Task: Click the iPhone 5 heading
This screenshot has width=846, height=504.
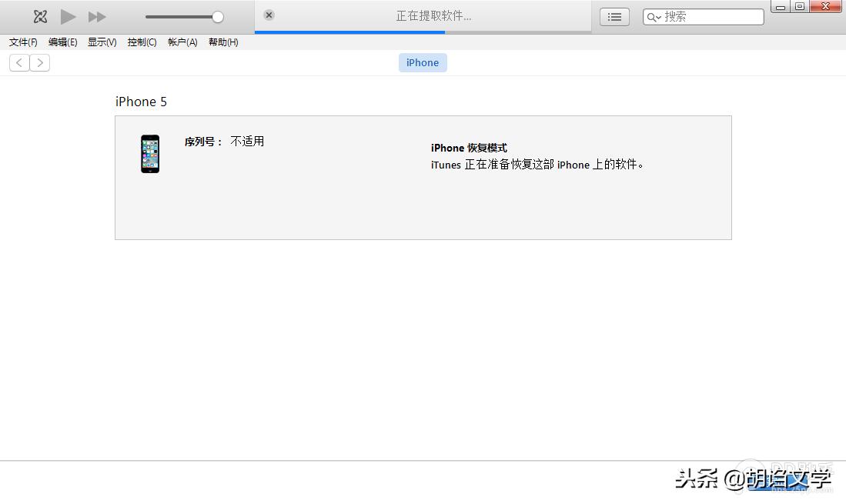Action: click(x=142, y=102)
